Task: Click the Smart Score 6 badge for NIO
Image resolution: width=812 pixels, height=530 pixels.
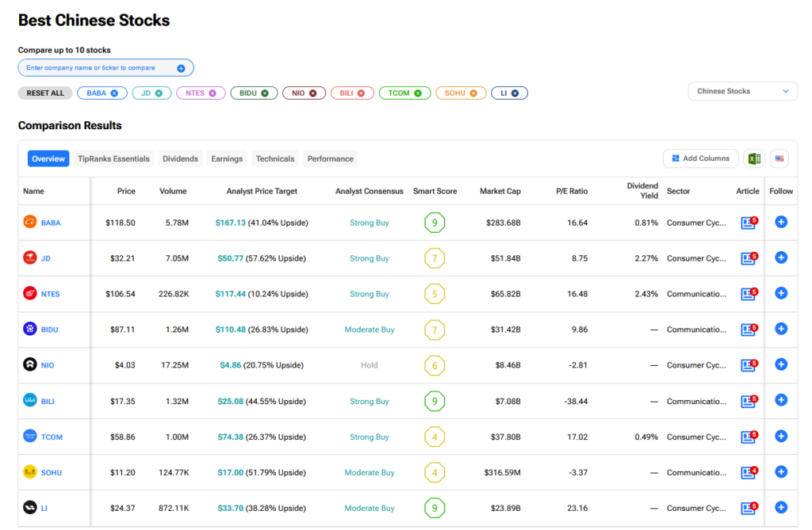Action: click(435, 365)
